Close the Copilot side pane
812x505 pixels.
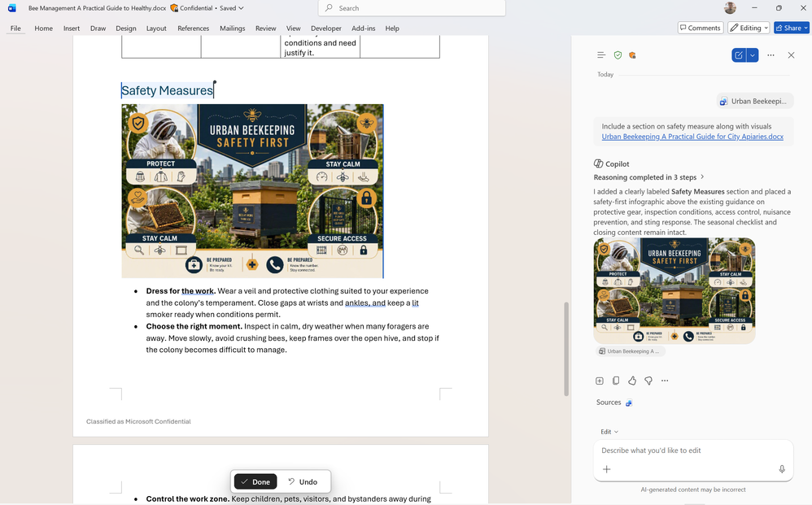pos(791,54)
